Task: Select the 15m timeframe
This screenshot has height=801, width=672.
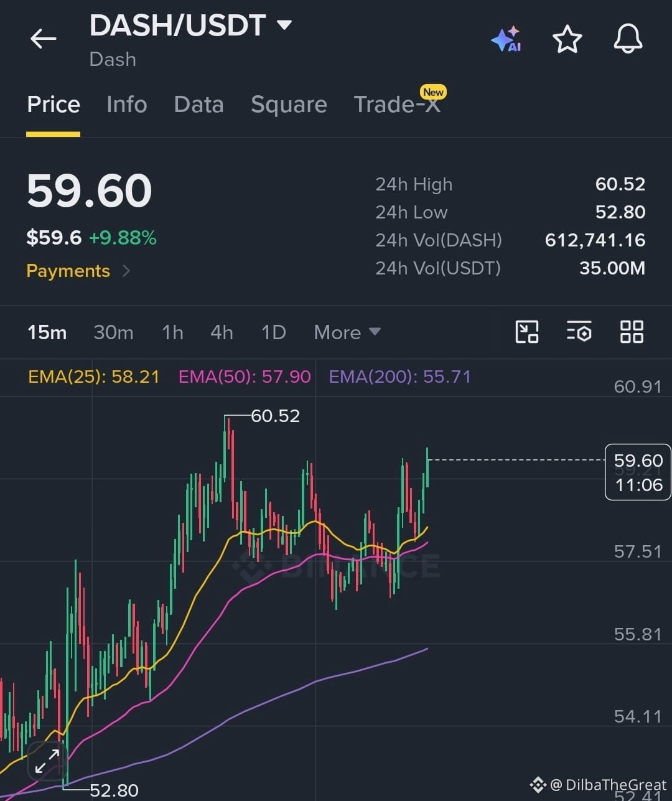Action: pyautogui.click(x=47, y=332)
